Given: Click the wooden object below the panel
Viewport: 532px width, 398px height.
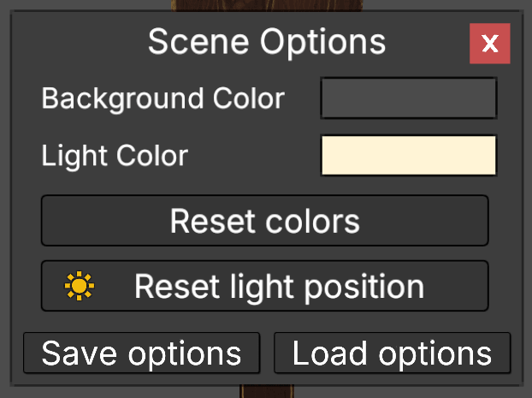Looking at the screenshot, I should pos(265,392).
